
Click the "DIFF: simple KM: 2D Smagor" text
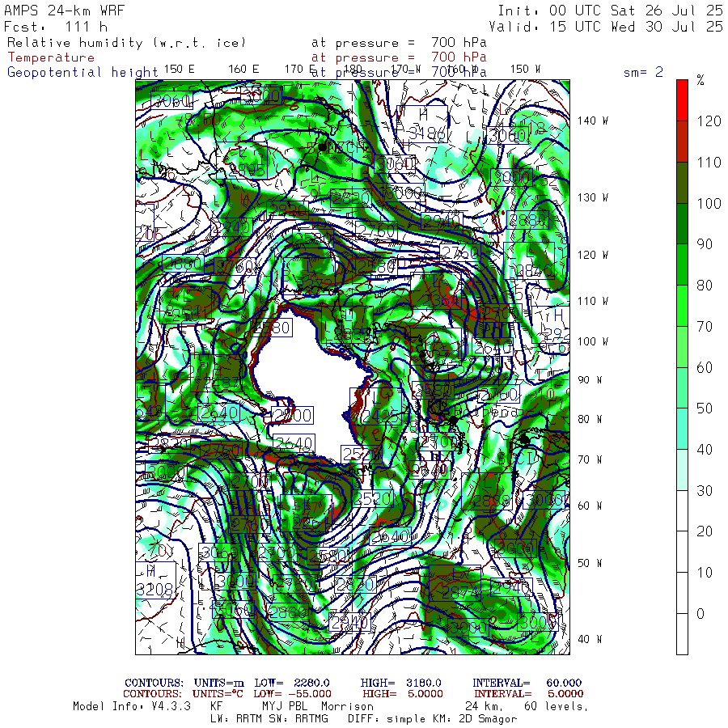pyautogui.click(x=432, y=719)
